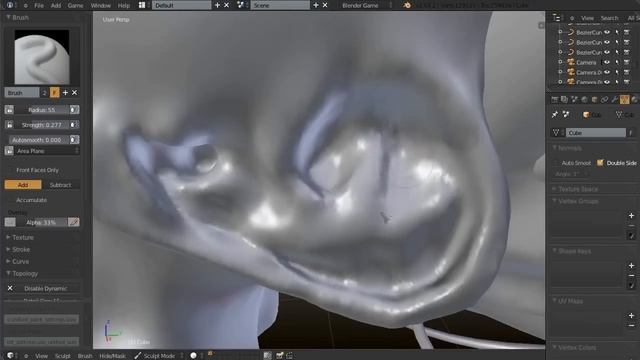Viewport: 640px width, 360px height.
Task: Click the Brush name field
Action: [x=22, y=93]
